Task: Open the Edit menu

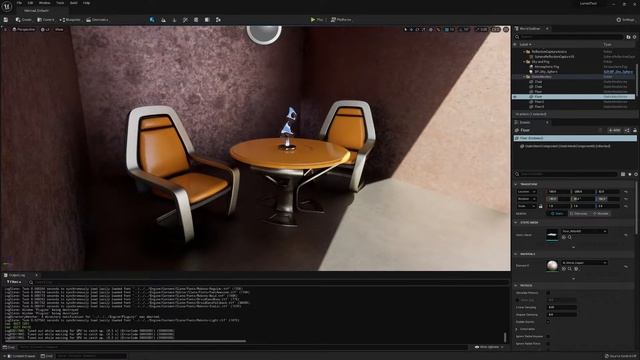Action: (x=30, y=3)
